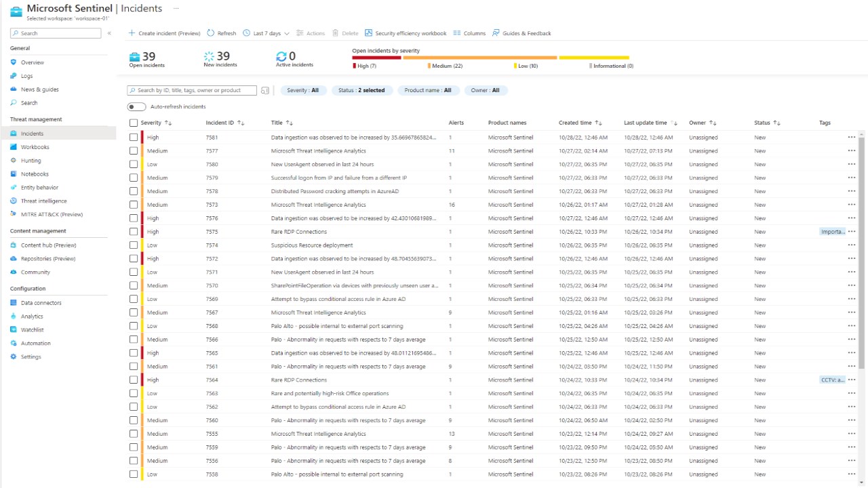Screen dimensions: 868x488
Task: Check the select-all incidents checkbox
Action: click(x=134, y=123)
